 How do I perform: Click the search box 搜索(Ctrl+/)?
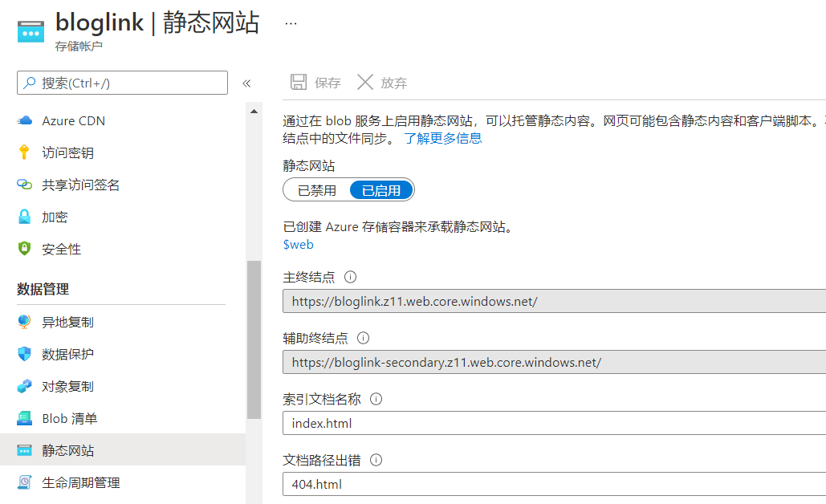click(x=122, y=83)
